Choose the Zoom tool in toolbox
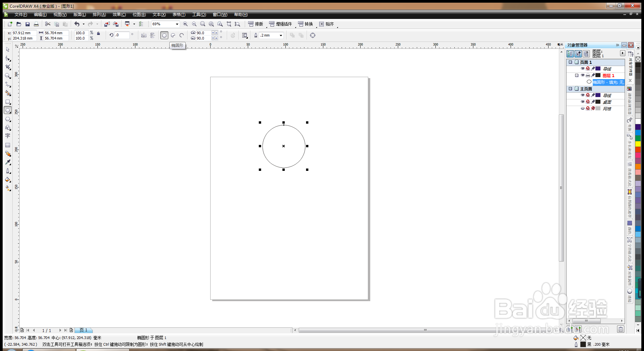The width and height of the screenshot is (644, 351). tap(8, 76)
